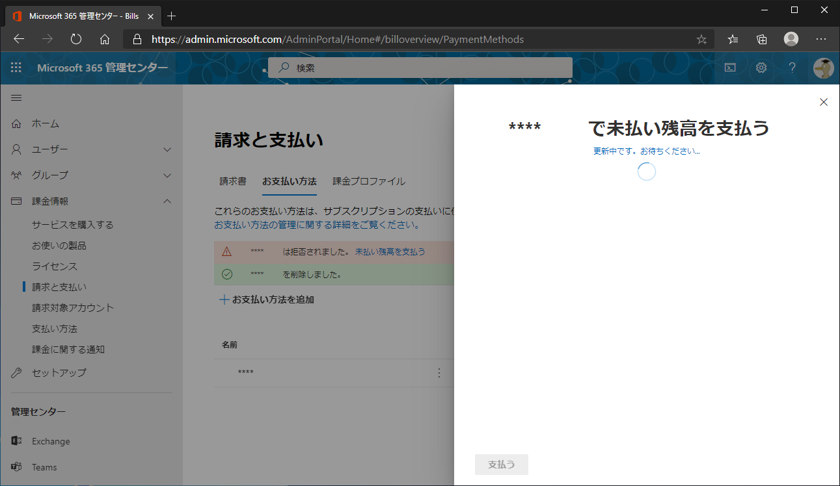
Task: Reload the page in the browser
Action: pos(76,39)
